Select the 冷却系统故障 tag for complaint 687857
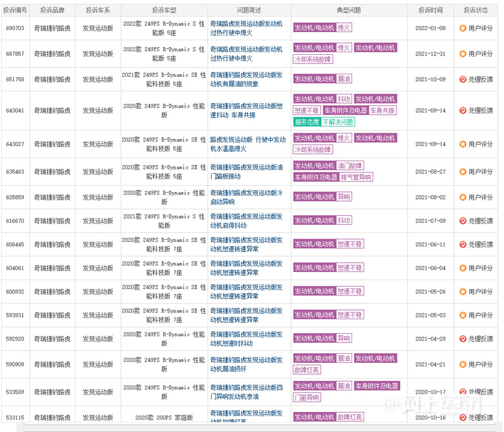The image size is (504, 432). coord(312,59)
